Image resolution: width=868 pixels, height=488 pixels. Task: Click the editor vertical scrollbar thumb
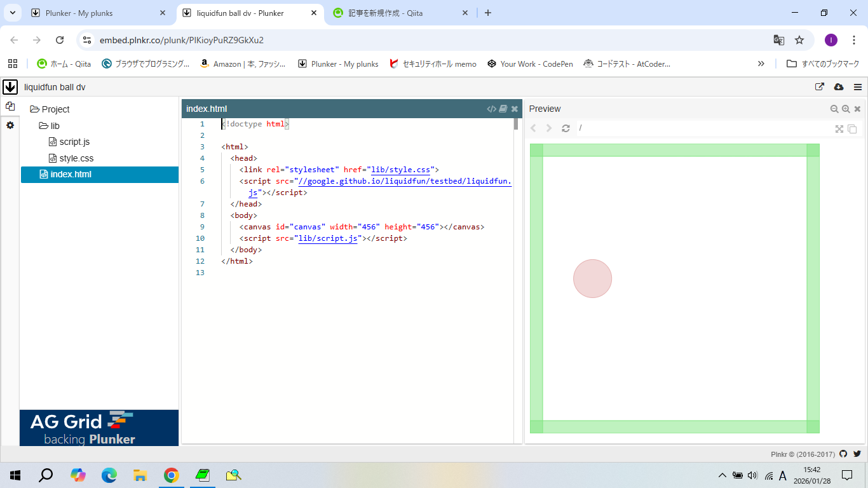tap(516, 124)
